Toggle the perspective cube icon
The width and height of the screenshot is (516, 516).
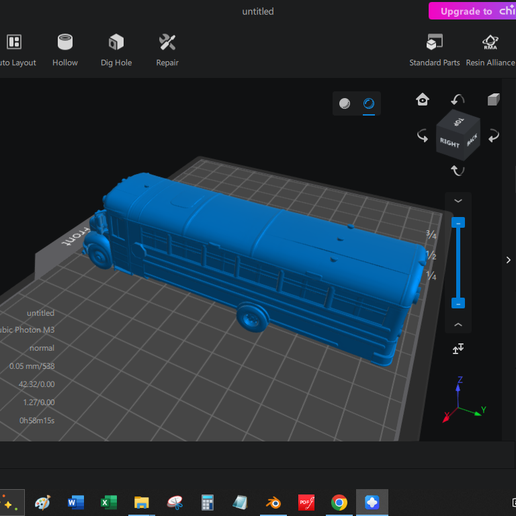point(493,99)
